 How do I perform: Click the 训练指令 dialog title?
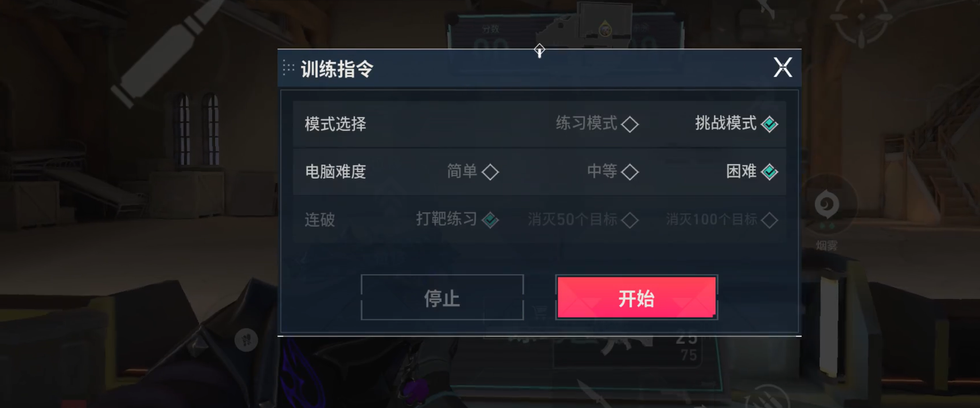pyautogui.click(x=337, y=69)
